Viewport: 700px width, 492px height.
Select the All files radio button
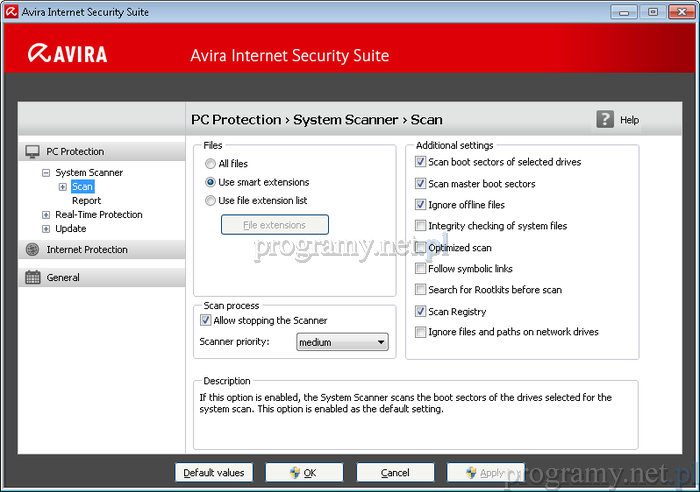pyautogui.click(x=210, y=164)
